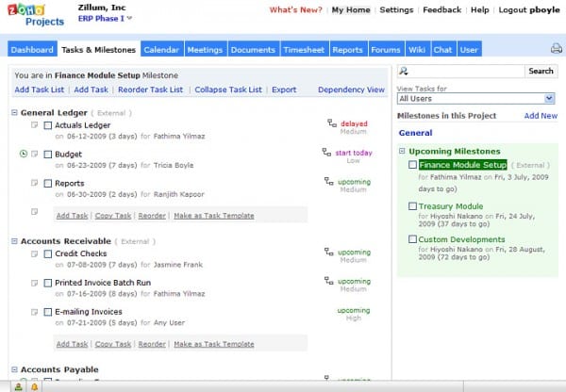Click the printer icon
Image resolution: width=566 pixels, height=392 pixels.
click(556, 49)
